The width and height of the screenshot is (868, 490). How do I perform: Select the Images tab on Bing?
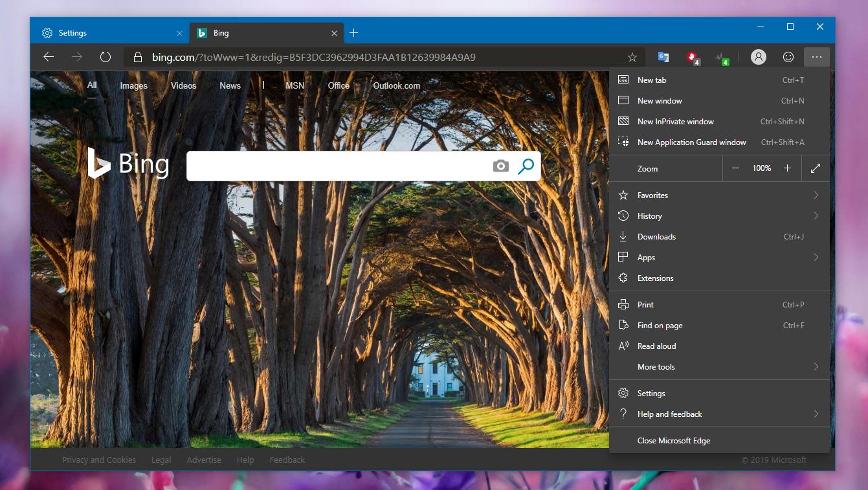[x=133, y=85]
